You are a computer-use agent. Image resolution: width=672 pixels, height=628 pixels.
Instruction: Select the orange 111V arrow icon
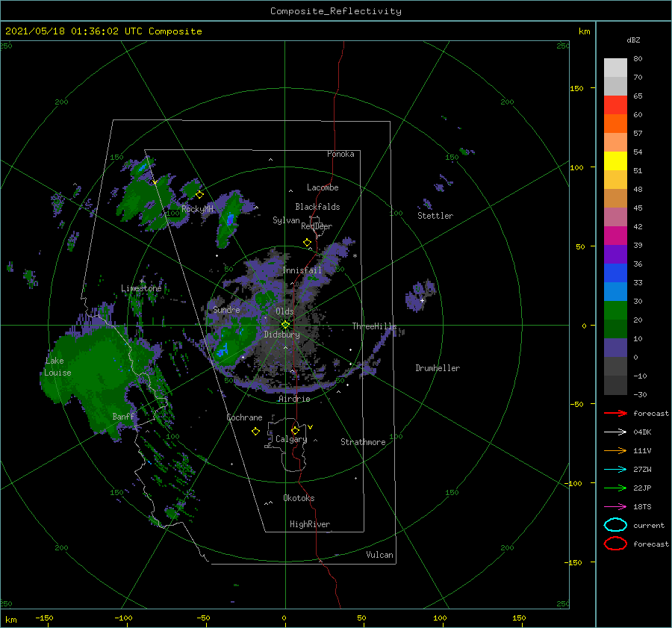pyautogui.click(x=615, y=450)
